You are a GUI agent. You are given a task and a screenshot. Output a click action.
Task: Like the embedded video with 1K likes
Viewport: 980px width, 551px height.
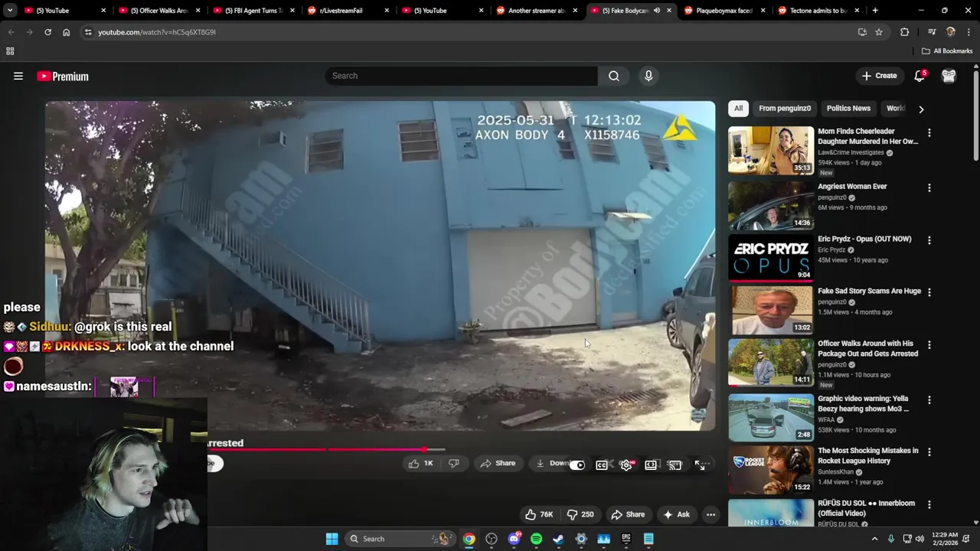click(x=420, y=463)
